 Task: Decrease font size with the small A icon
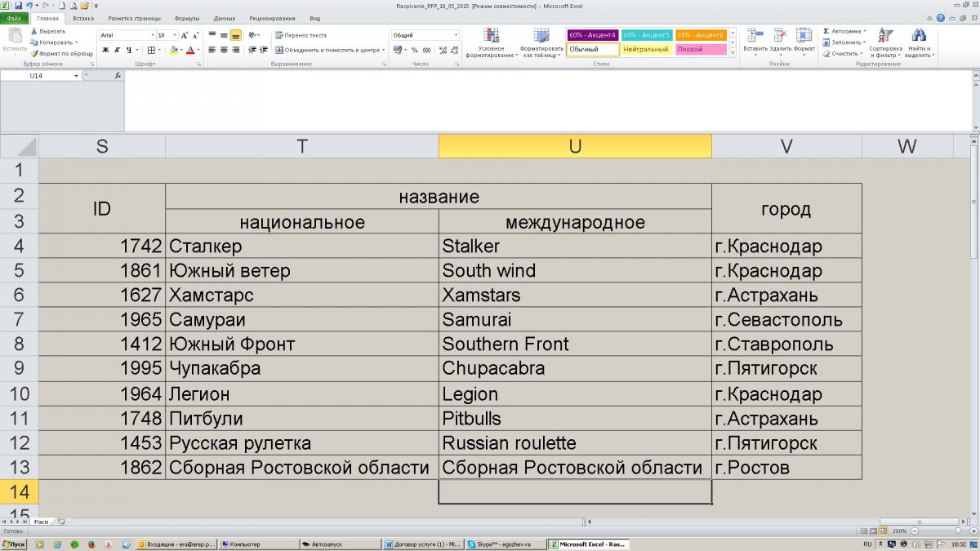[x=196, y=35]
